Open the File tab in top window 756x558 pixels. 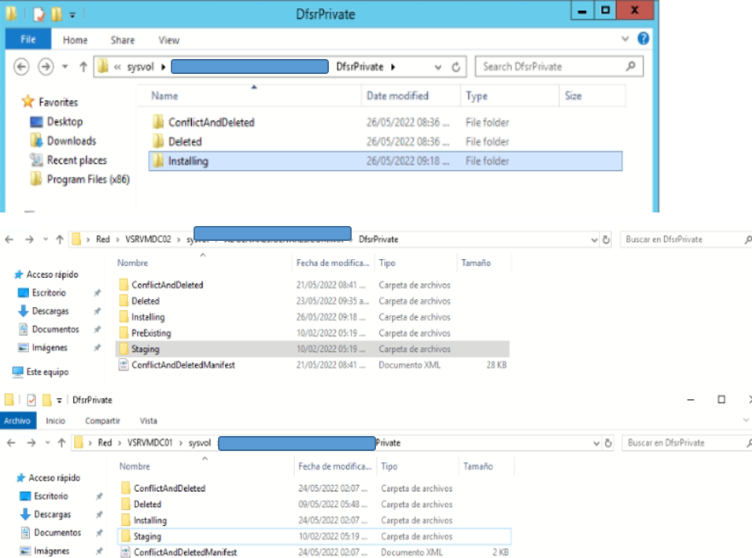28,39
